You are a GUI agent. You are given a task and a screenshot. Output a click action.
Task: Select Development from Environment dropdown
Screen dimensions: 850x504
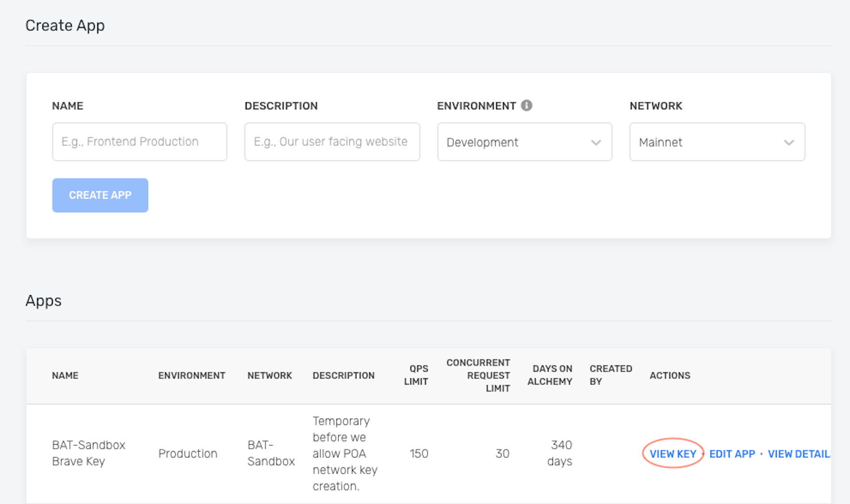pos(522,142)
